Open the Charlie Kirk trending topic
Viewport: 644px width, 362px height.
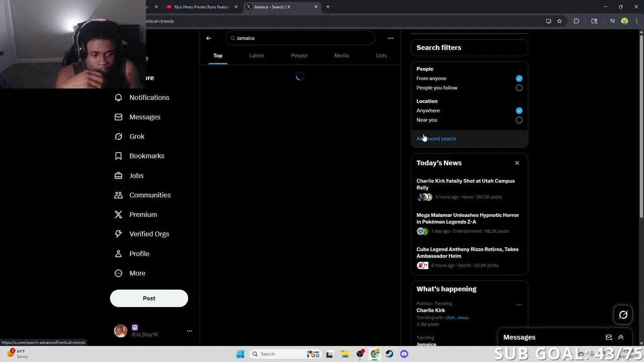click(x=431, y=310)
